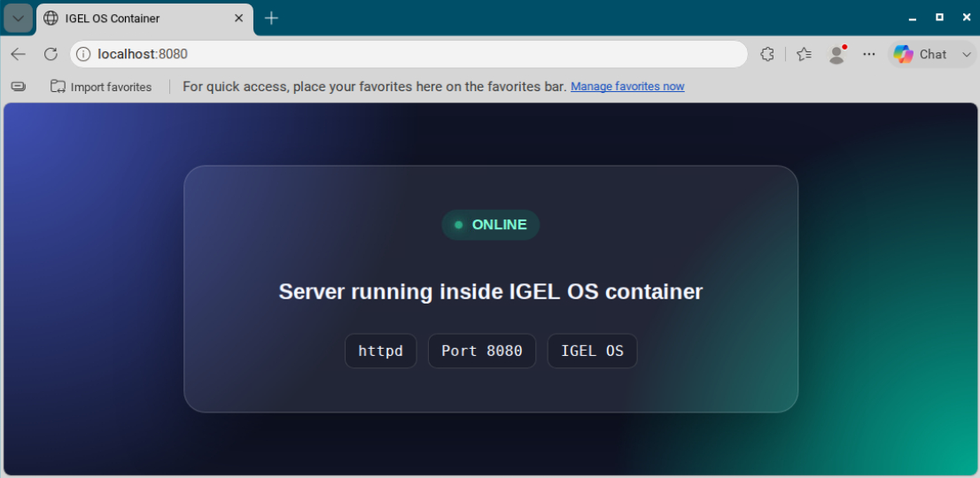Click the IGEL OS tag
Screen dimensions: 980x478
pyautogui.click(x=593, y=351)
